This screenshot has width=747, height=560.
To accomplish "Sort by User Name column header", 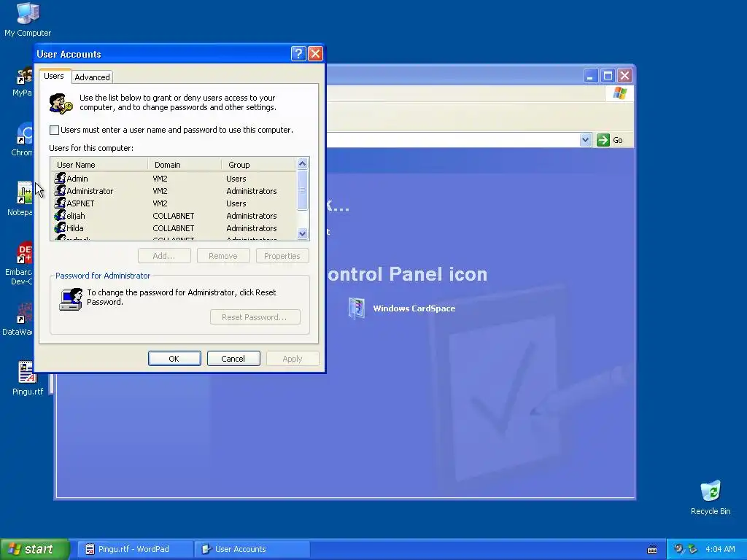I will point(98,164).
